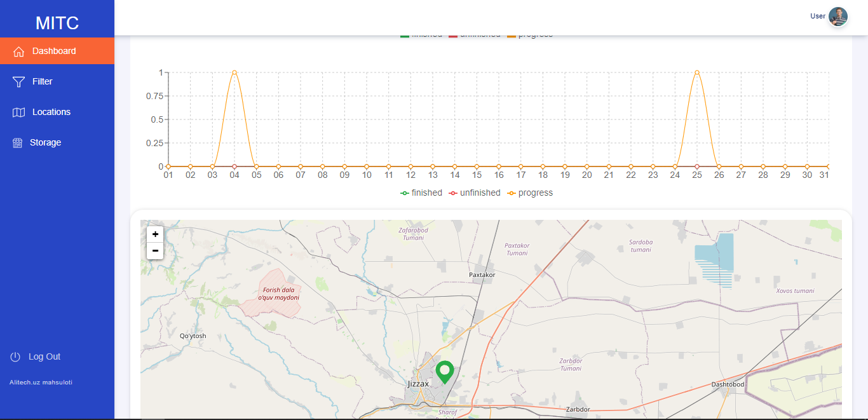
Task: Zoom in on the map
Action: pyautogui.click(x=155, y=234)
